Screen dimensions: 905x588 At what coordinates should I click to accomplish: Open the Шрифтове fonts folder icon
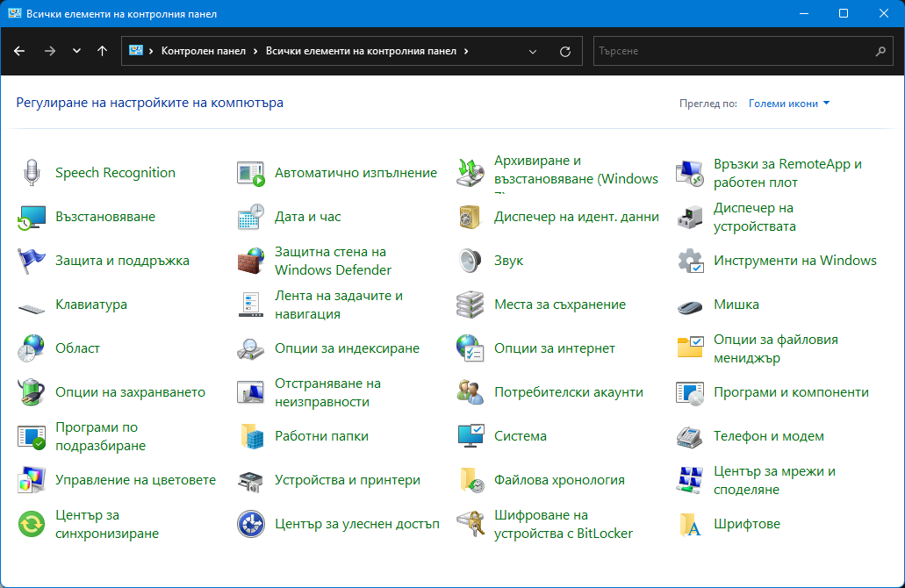[x=690, y=525]
